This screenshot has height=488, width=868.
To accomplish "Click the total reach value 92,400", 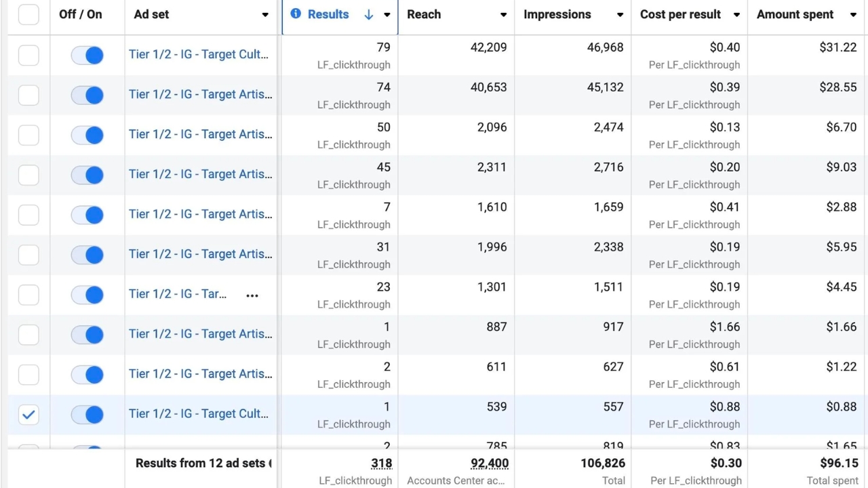I will [x=489, y=464].
